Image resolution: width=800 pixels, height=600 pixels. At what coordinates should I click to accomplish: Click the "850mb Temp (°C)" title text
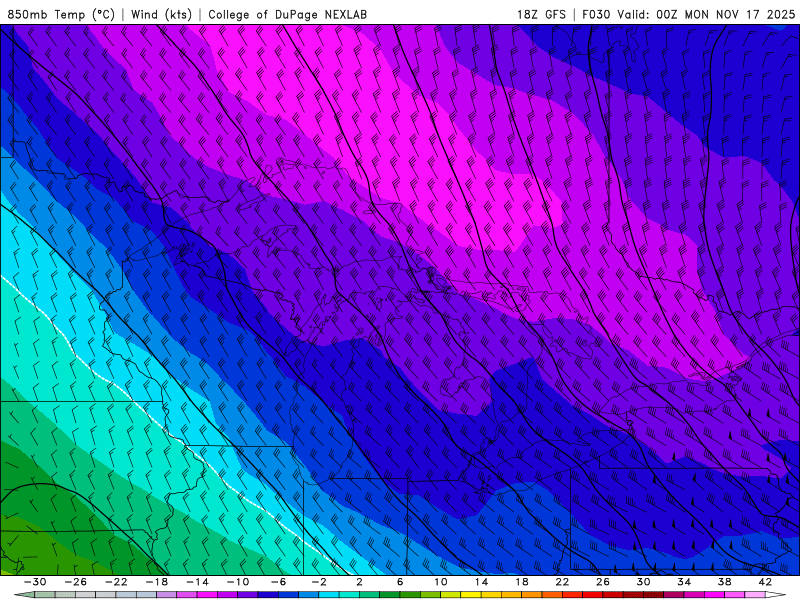pyautogui.click(x=61, y=15)
